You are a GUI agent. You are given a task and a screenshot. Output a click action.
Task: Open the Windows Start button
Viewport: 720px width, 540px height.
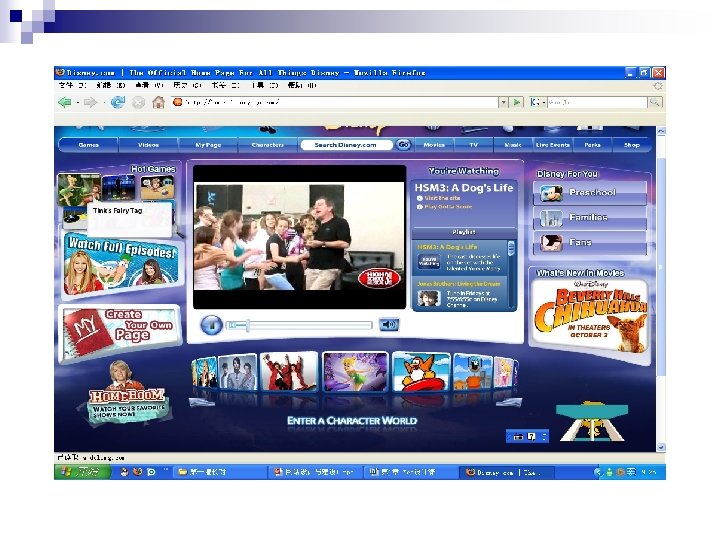82,472
